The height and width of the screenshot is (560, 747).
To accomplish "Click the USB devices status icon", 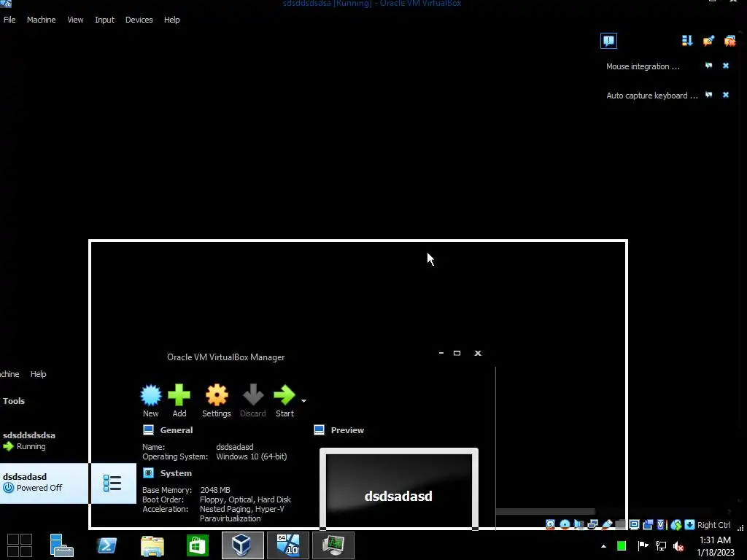I will point(607,524).
